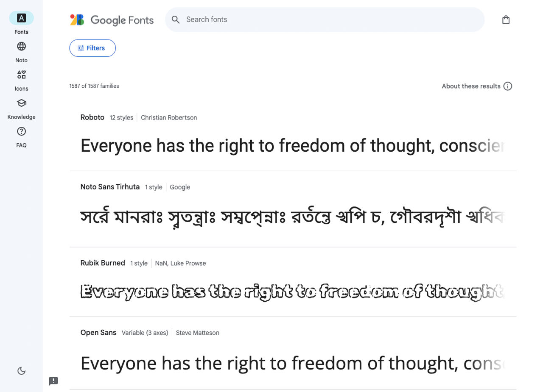
Task: Toggle dark mode with the moon icon
Action: 21,371
